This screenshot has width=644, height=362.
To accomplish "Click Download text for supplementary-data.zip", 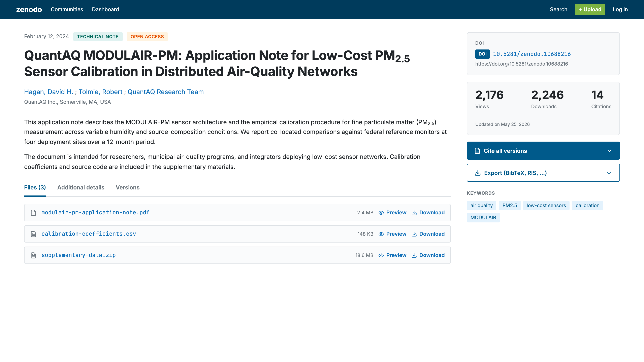I will (432, 255).
